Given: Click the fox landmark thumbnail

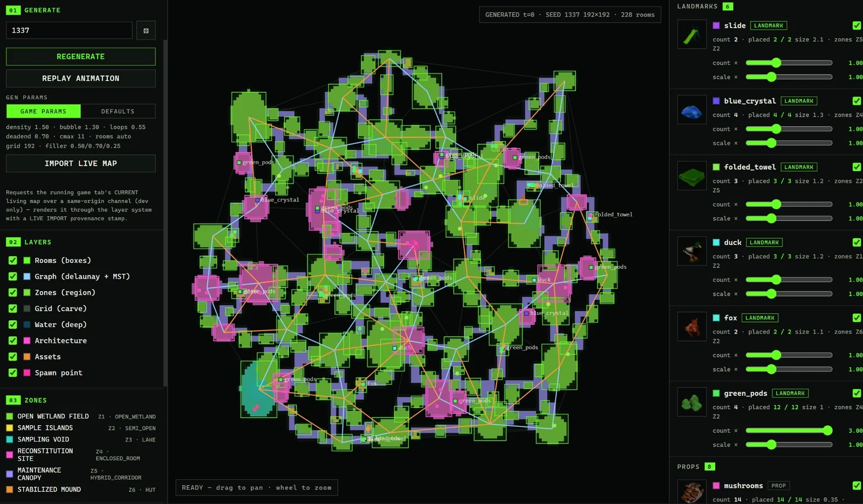Looking at the screenshot, I should [x=692, y=327].
